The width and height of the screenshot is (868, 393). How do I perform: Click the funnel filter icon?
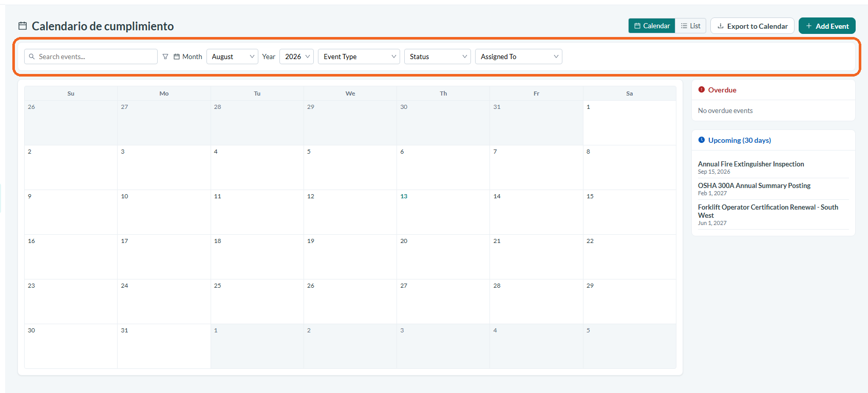coord(165,57)
